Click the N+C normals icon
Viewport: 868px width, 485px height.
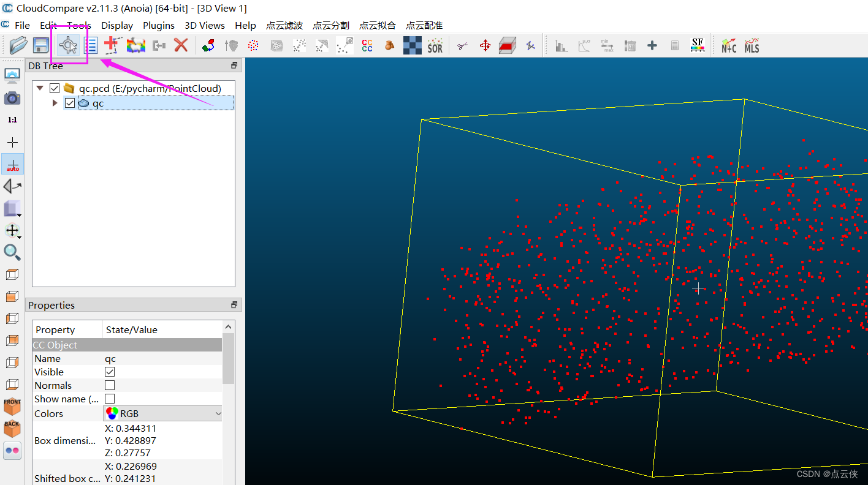[x=729, y=45]
